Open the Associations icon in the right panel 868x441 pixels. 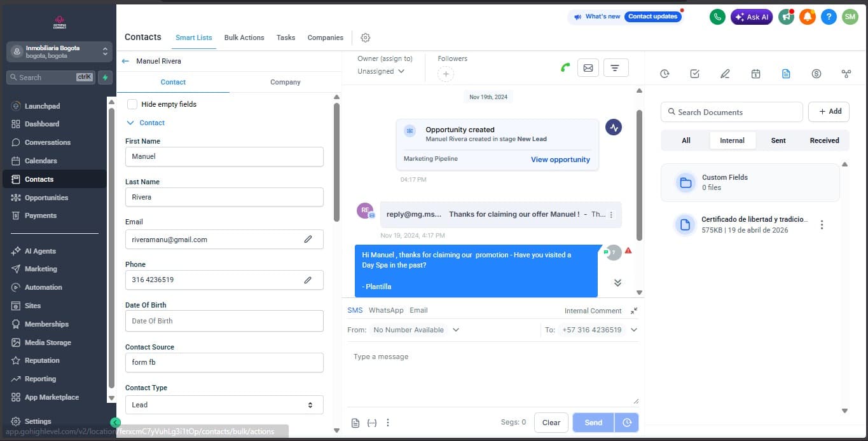(x=846, y=74)
